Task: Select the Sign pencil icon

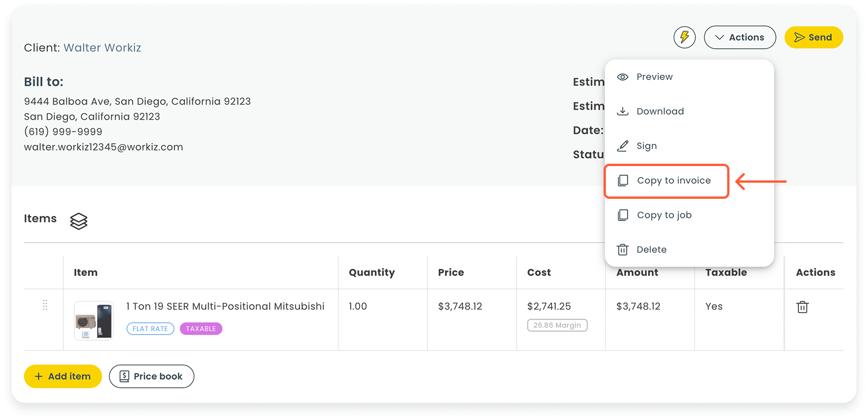Action: pos(623,145)
